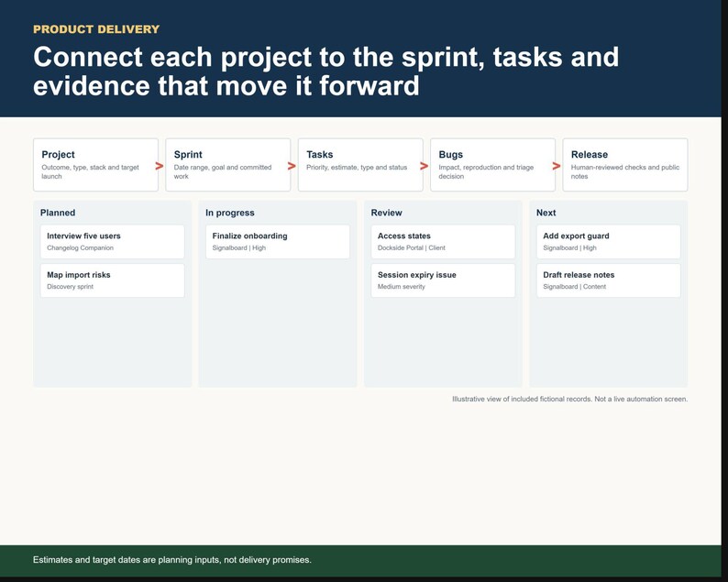Screen dimensions: 728x582
Task: Select the Sprint stage card
Action: click(x=228, y=165)
